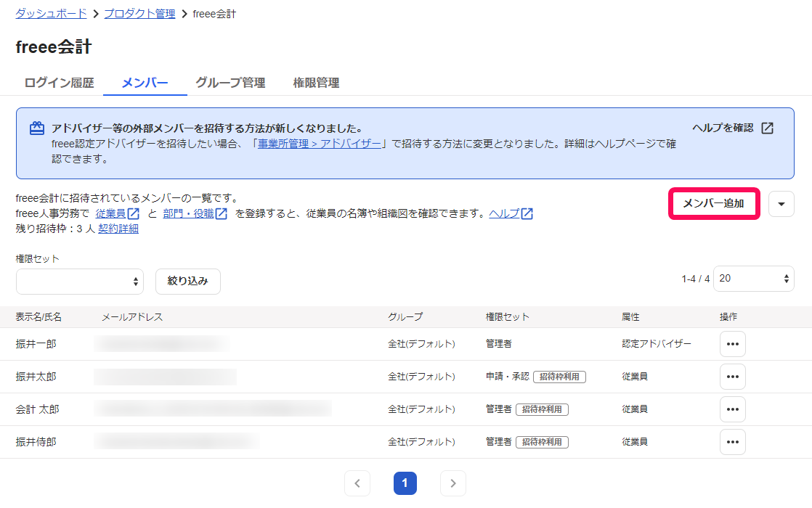812x508 pixels.
Task: Open the 部門・役職 link
Action: click(189, 213)
